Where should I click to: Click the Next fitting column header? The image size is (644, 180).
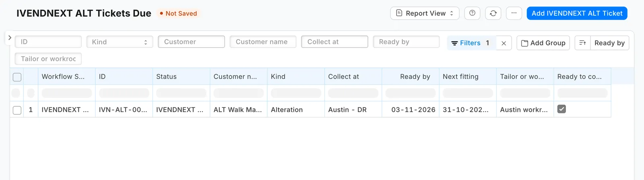[x=468, y=77]
